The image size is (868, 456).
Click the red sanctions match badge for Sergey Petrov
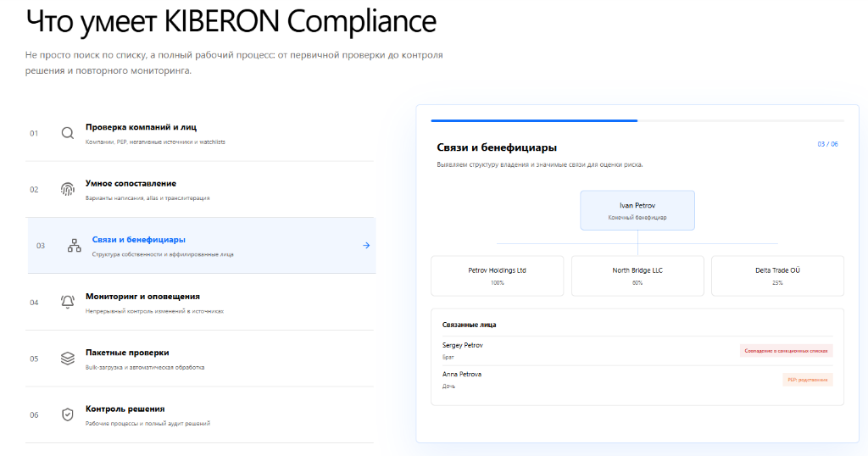tap(786, 351)
